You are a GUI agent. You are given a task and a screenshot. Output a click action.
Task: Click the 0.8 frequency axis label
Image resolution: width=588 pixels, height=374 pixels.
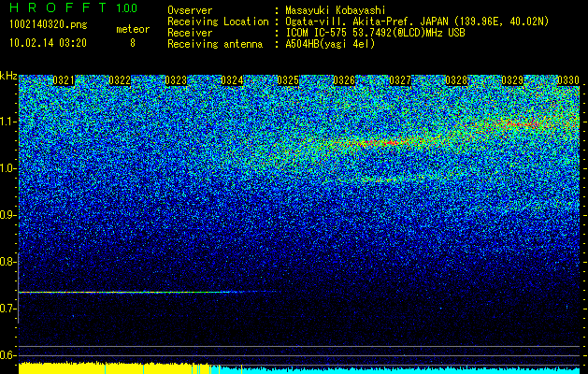7,262
